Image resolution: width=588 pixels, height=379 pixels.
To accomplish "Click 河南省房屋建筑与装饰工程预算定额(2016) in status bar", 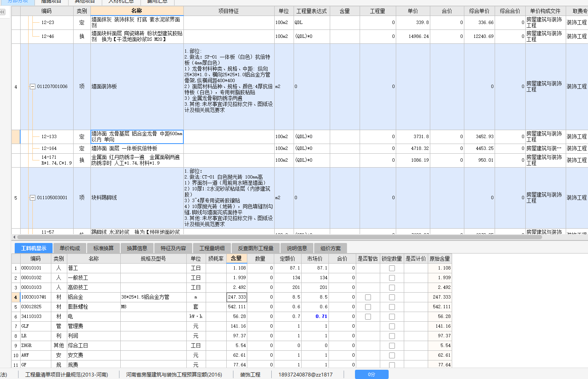I will tap(174, 374).
